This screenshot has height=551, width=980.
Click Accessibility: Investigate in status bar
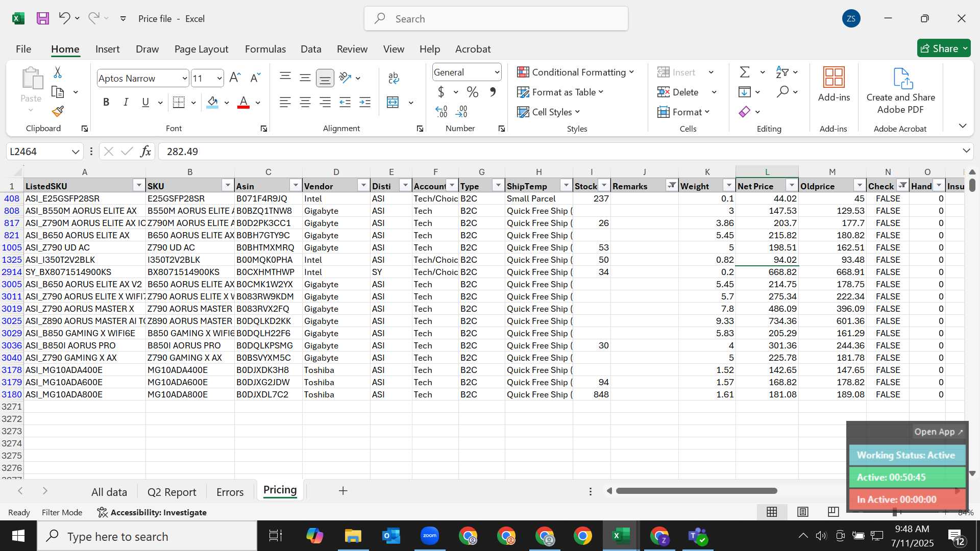point(152,512)
